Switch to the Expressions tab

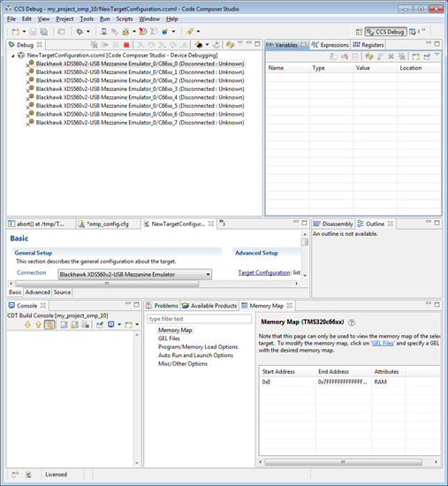(x=330, y=45)
